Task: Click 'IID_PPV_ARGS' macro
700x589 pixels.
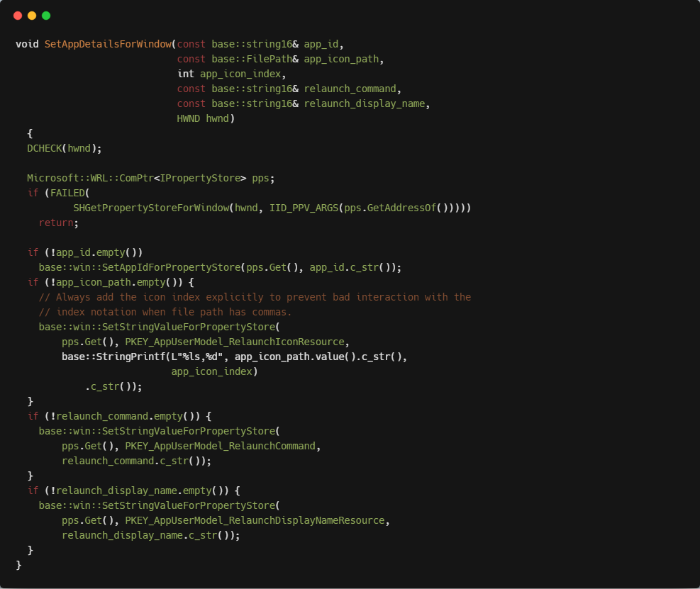Action: [x=304, y=208]
